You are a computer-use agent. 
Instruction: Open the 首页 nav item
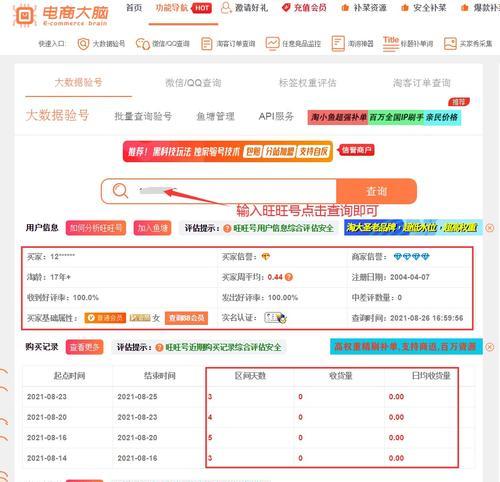pos(134,8)
